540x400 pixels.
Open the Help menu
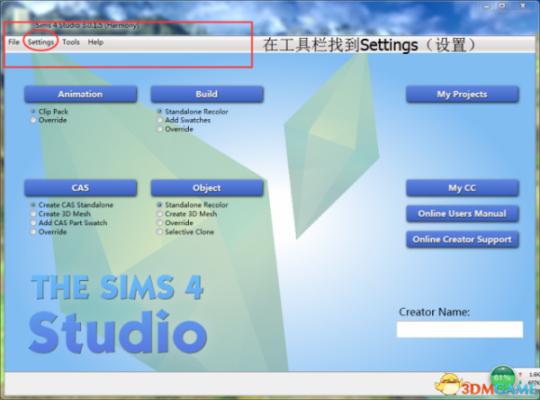coord(95,42)
